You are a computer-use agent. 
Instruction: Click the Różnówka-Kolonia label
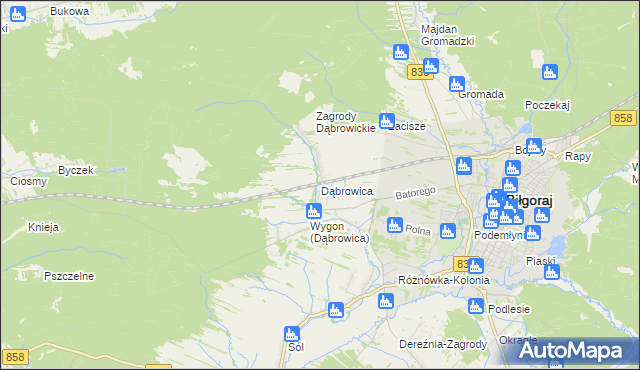(444, 280)
